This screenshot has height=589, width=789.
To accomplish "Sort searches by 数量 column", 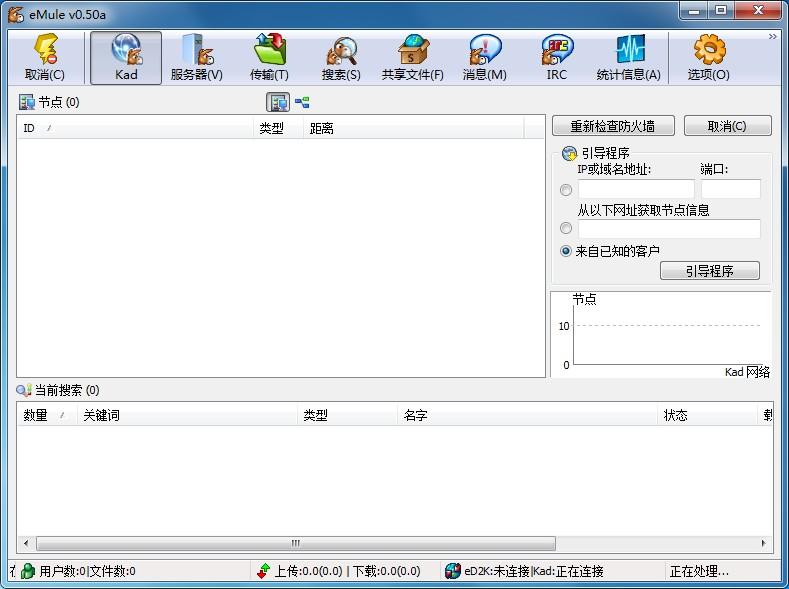I will (47, 415).
